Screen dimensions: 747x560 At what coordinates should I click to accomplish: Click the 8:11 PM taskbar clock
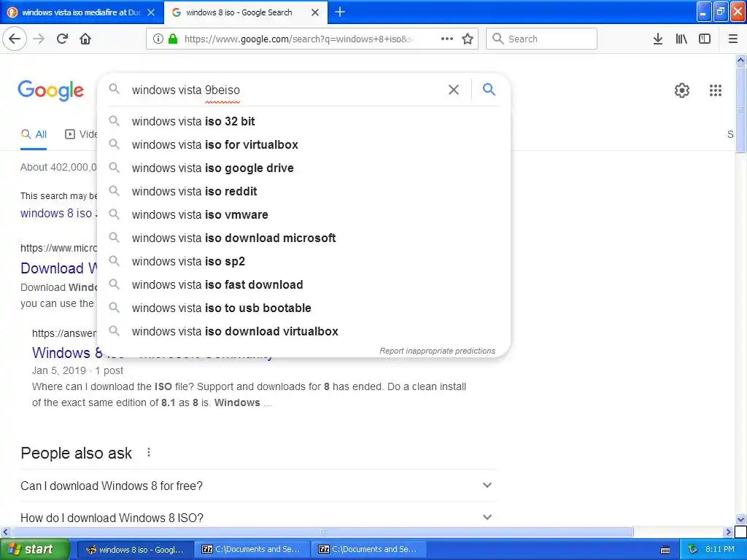[720, 550]
